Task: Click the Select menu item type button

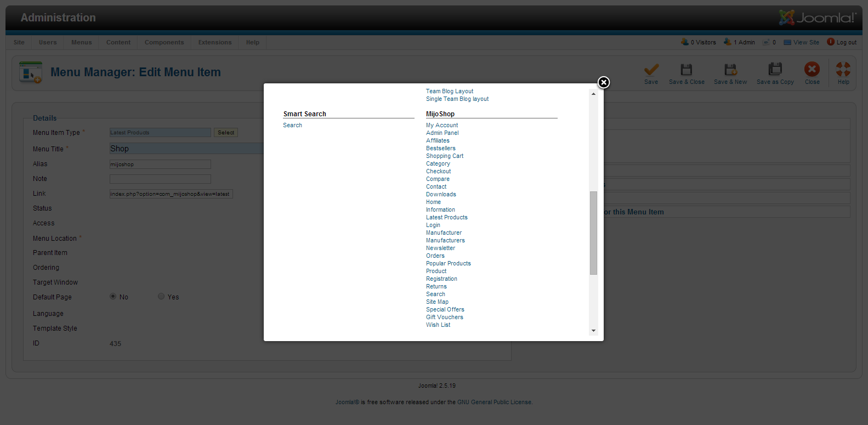Action: point(226,133)
